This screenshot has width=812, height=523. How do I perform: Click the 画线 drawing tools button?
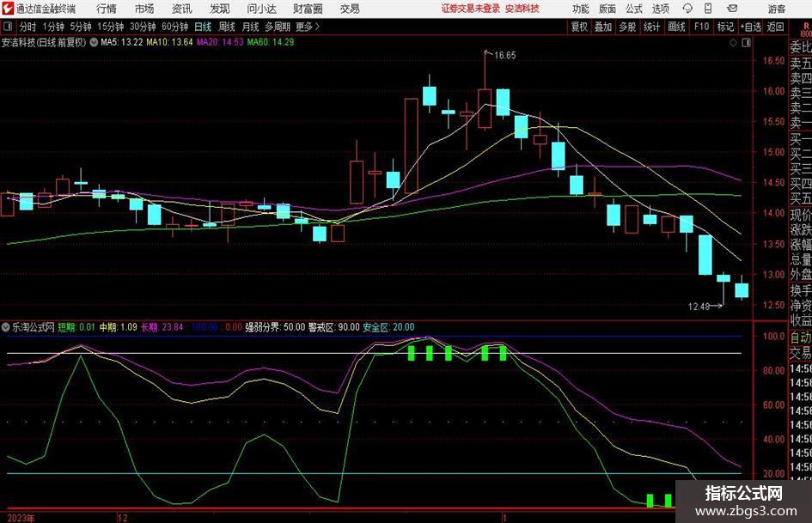click(x=677, y=27)
